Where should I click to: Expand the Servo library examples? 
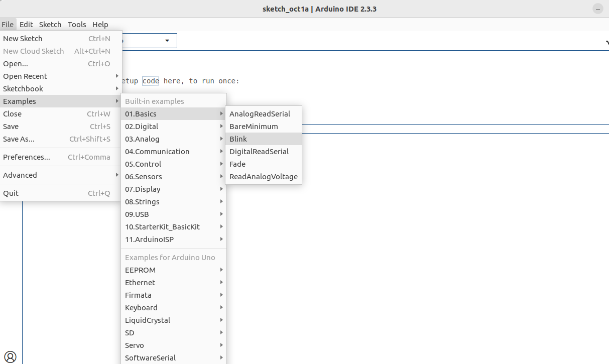pos(174,345)
